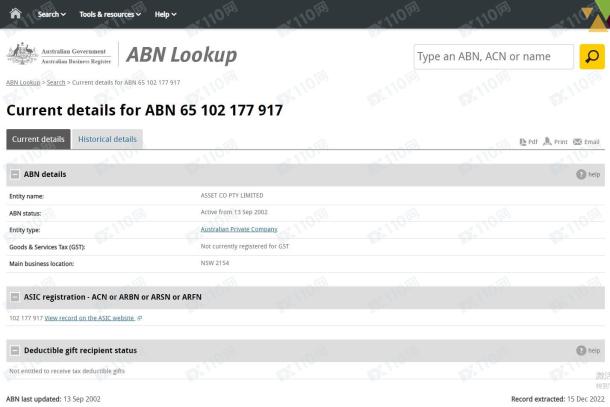Collapse the ASIC registration section

click(15, 297)
